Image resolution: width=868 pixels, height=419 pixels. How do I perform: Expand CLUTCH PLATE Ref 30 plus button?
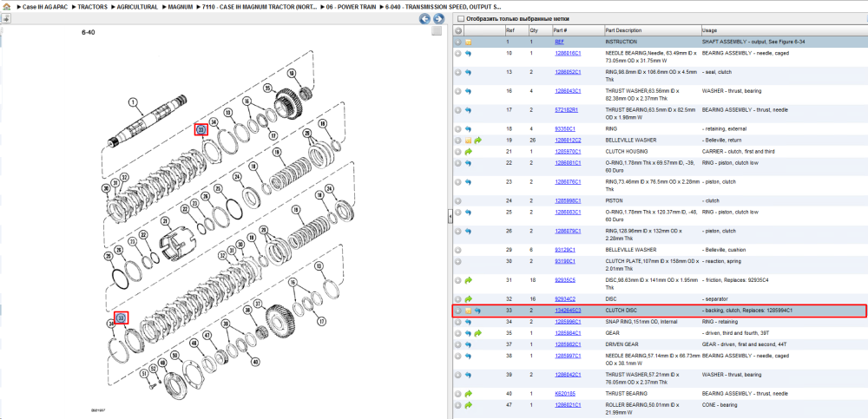tap(458, 261)
